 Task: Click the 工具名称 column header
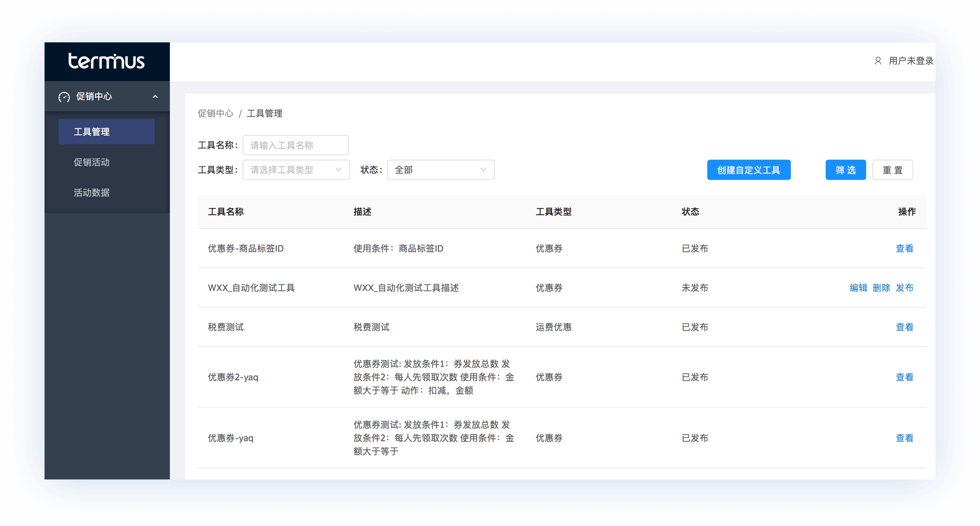(226, 212)
